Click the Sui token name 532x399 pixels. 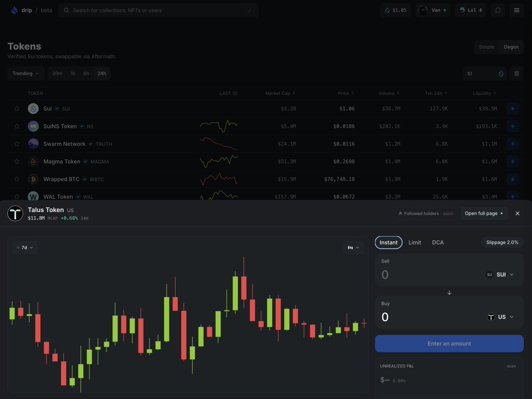pyautogui.click(x=47, y=108)
